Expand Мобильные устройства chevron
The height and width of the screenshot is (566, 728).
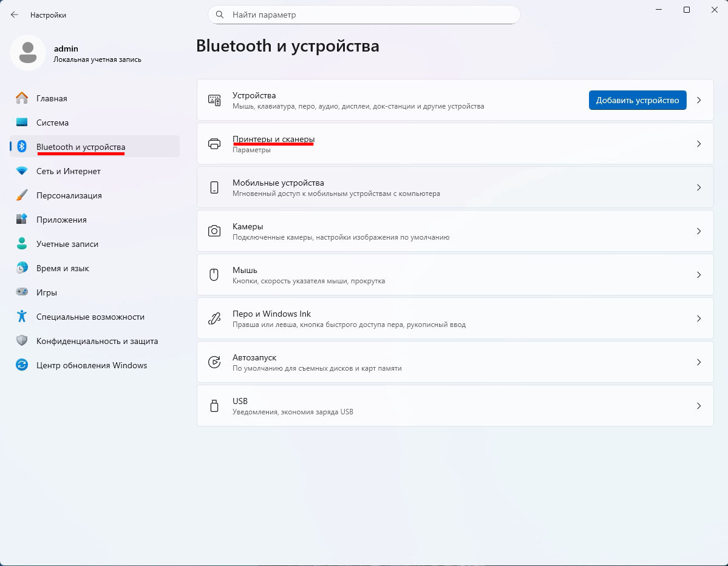699,187
